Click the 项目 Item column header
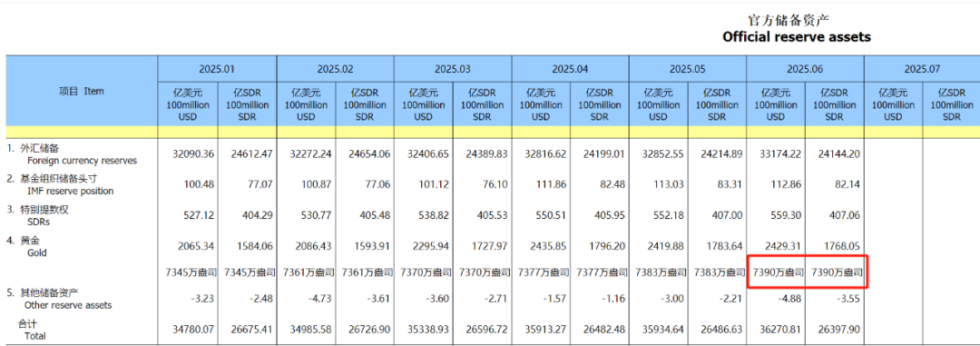Viewport: 980px width, 346px height. pyautogui.click(x=82, y=92)
